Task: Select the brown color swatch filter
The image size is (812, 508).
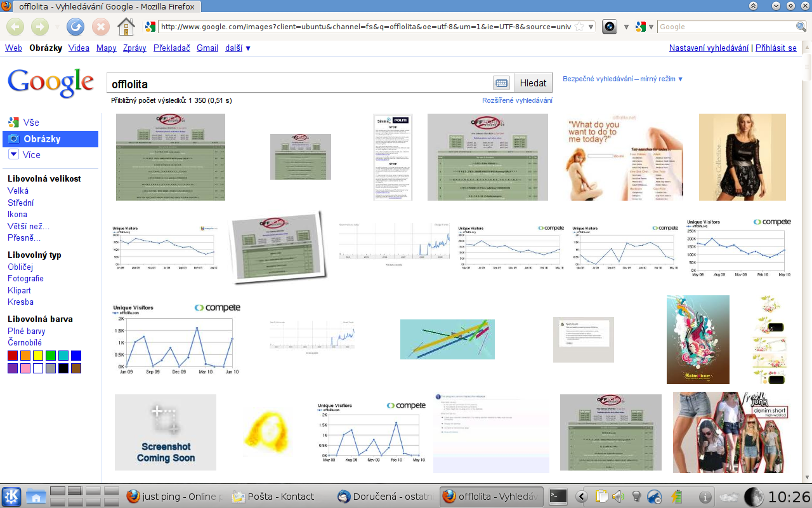Action: 76,368
